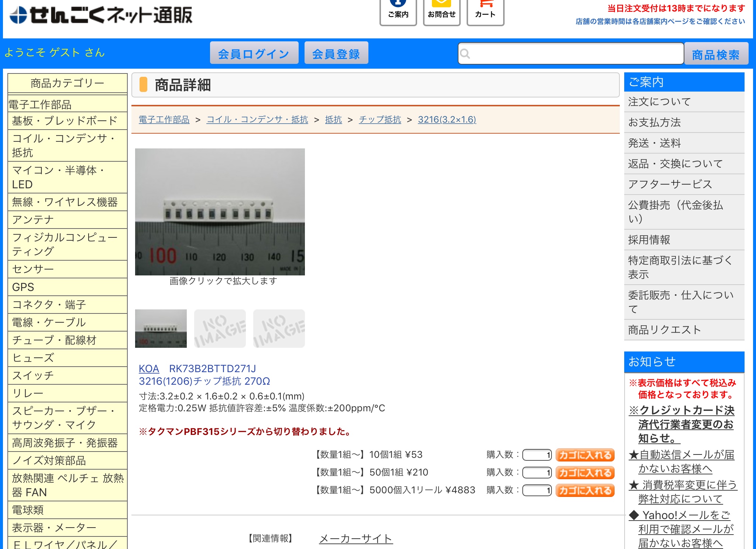The image size is (756, 549).
Task: Open the 抵抗 breadcrumb link
Action: point(333,120)
